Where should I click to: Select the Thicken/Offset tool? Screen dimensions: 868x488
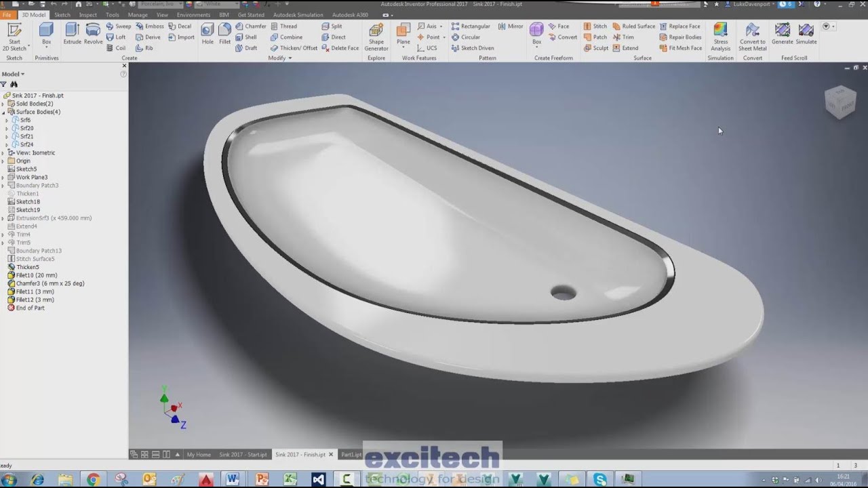pos(294,48)
